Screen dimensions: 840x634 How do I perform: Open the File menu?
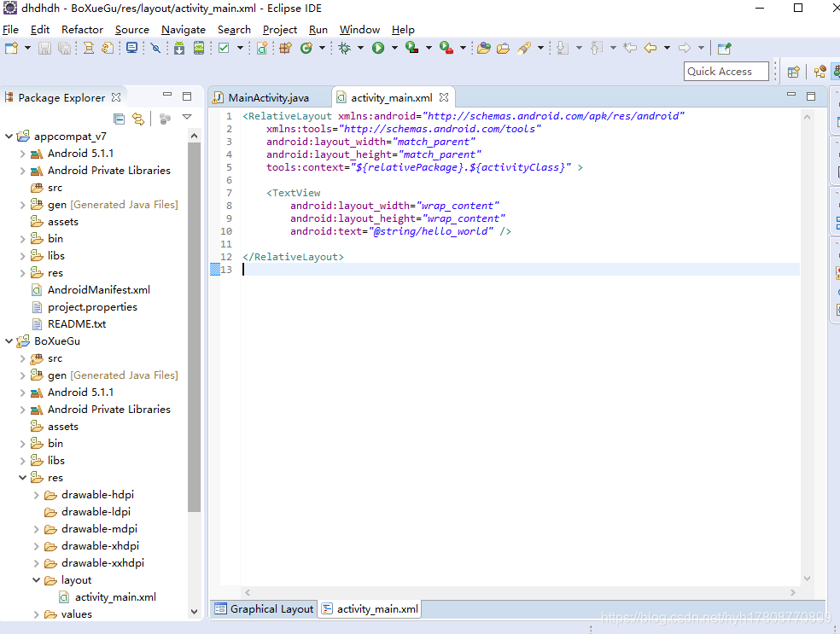pos(11,30)
